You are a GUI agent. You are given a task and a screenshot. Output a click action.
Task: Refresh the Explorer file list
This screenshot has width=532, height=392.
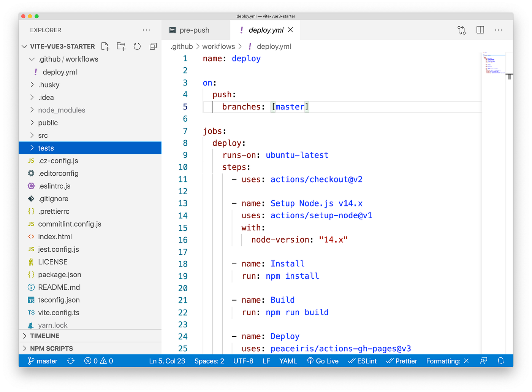tap(137, 46)
